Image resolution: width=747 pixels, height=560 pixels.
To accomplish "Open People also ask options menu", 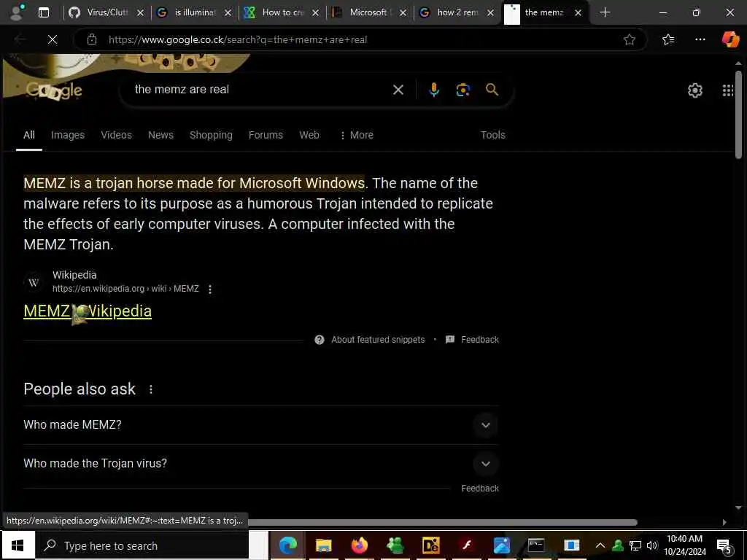I will click(151, 389).
